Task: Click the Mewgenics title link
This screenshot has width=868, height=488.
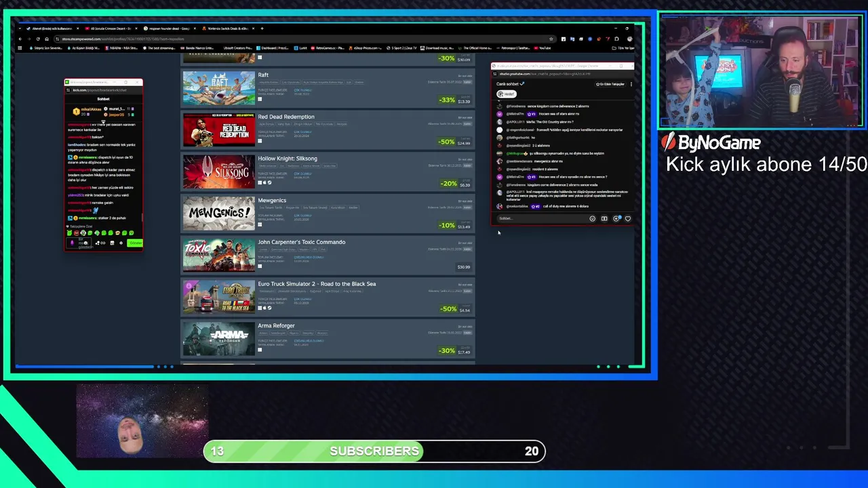Action: pos(272,201)
